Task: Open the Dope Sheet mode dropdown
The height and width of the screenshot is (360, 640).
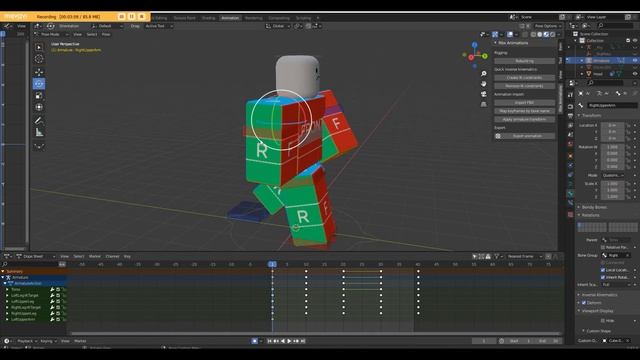Action: [35, 256]
